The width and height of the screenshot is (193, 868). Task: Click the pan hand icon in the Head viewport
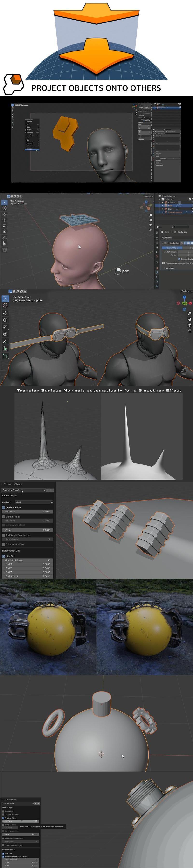tap(151, 220)
